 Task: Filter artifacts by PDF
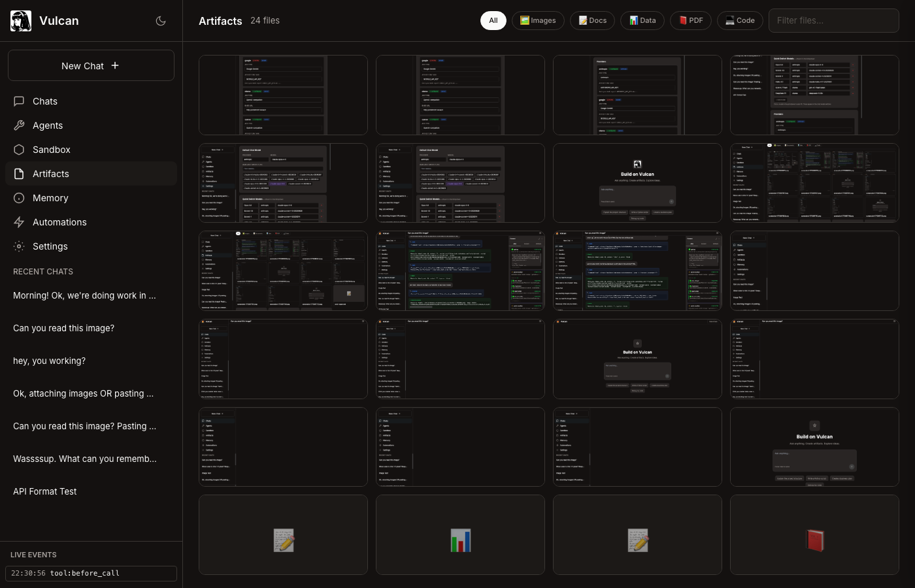pos(690,20)
